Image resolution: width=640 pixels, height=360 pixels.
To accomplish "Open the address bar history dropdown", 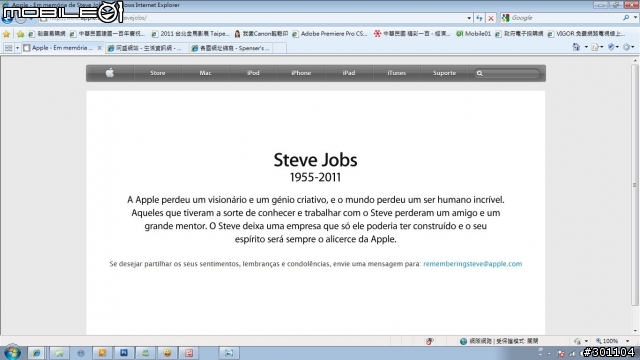I will pyautogui.click(x=469, y=18).
